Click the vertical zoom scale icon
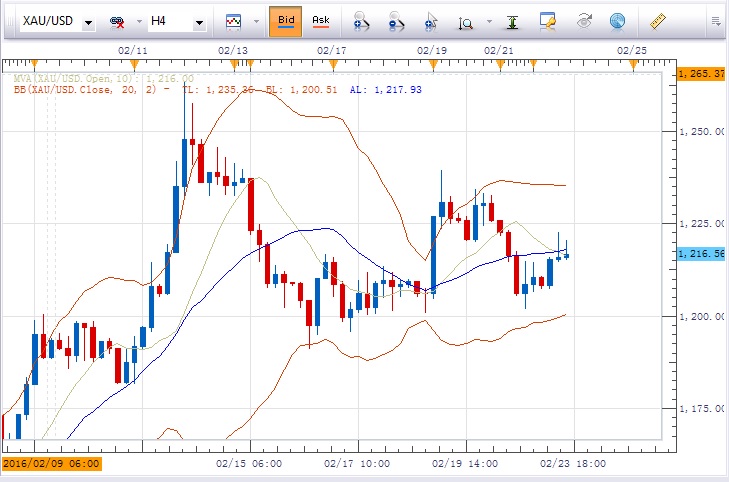 click(465, 23)
